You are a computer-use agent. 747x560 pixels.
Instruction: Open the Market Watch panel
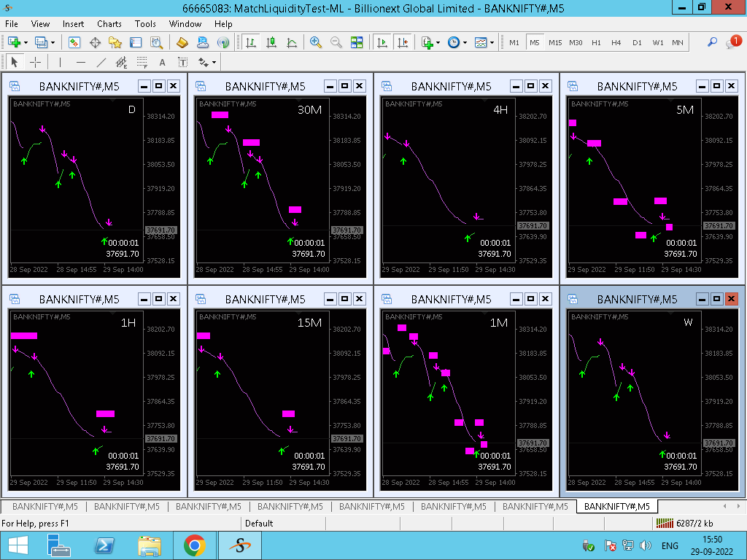(74, 42)
